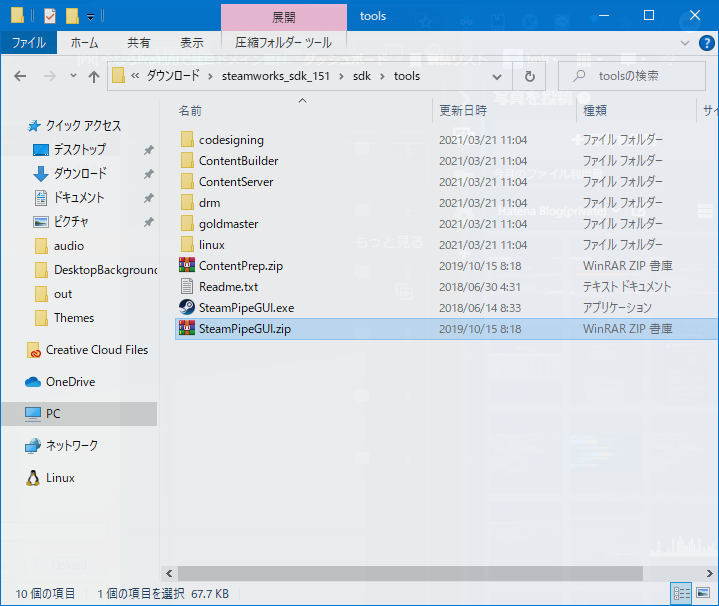This screenshot has height=606, width=719.
Task: Sort by the 名前 column header
Action: click(x=190, y=111)
